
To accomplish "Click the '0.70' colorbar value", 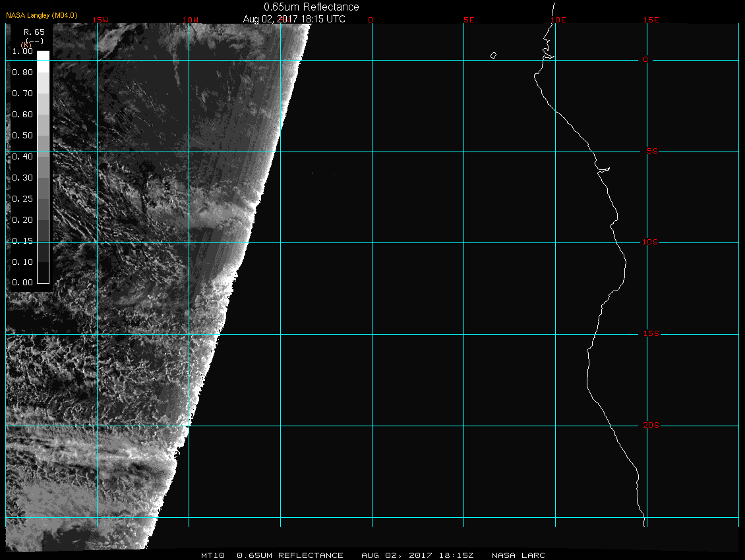I will (22, 93).
